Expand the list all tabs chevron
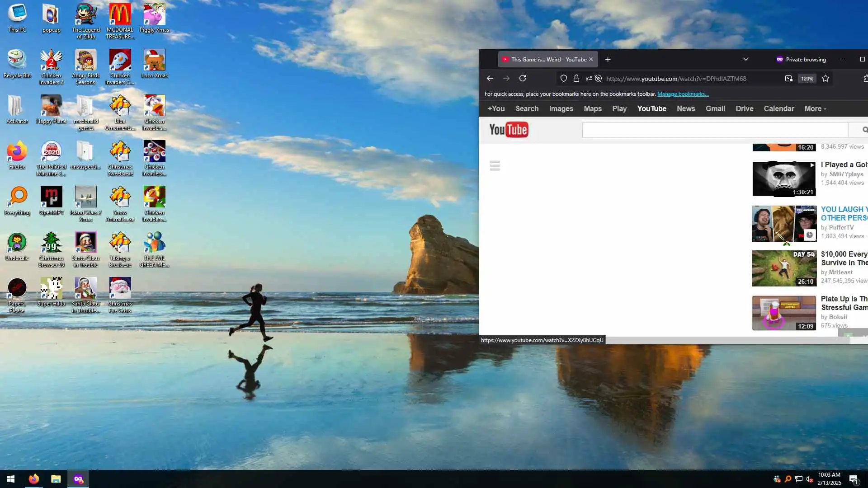 (x=745, y=59)
